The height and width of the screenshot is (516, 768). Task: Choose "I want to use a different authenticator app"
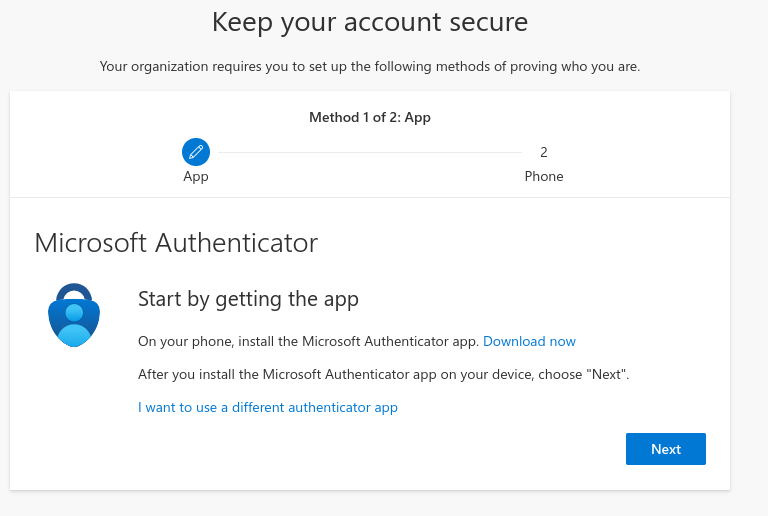pyautogui.click(x=268, y=407)
